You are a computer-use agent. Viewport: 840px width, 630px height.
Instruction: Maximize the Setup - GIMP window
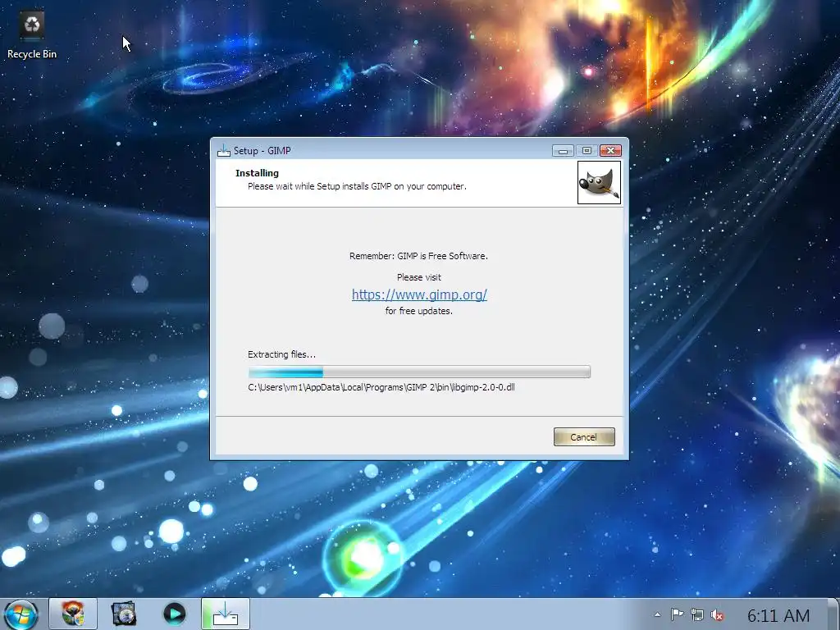587,151
